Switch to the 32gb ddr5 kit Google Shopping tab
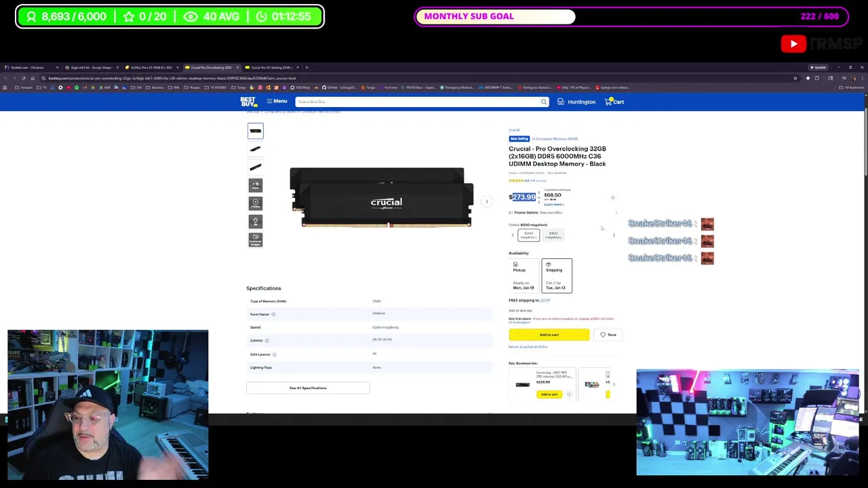This screenshot has height=488, width=868. (92, 67)
